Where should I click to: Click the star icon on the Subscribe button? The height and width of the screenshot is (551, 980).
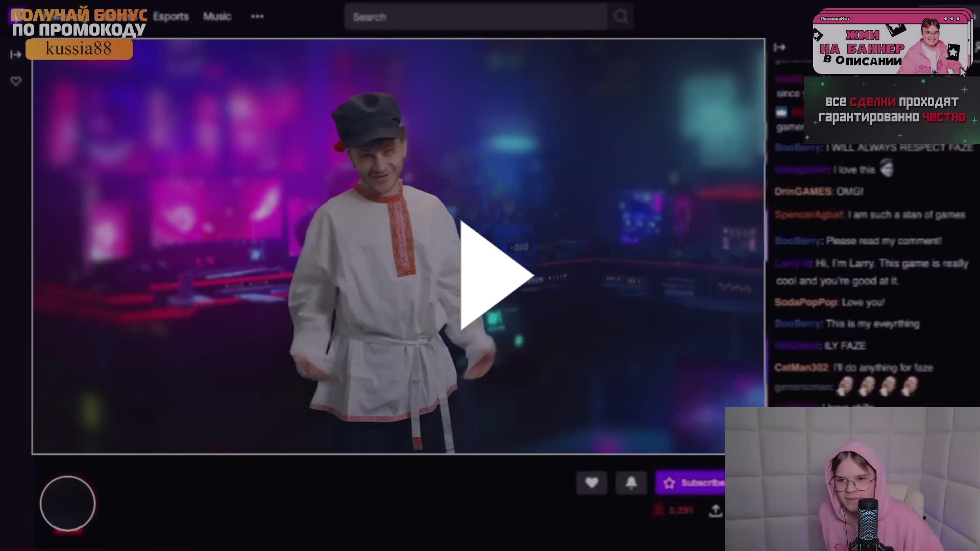coord(670,483)
